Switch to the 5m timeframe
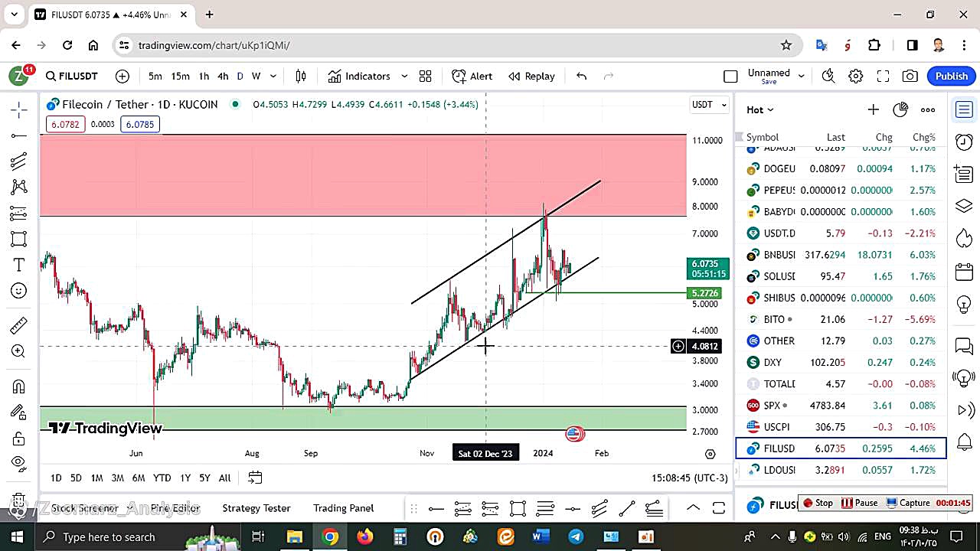 155,76
